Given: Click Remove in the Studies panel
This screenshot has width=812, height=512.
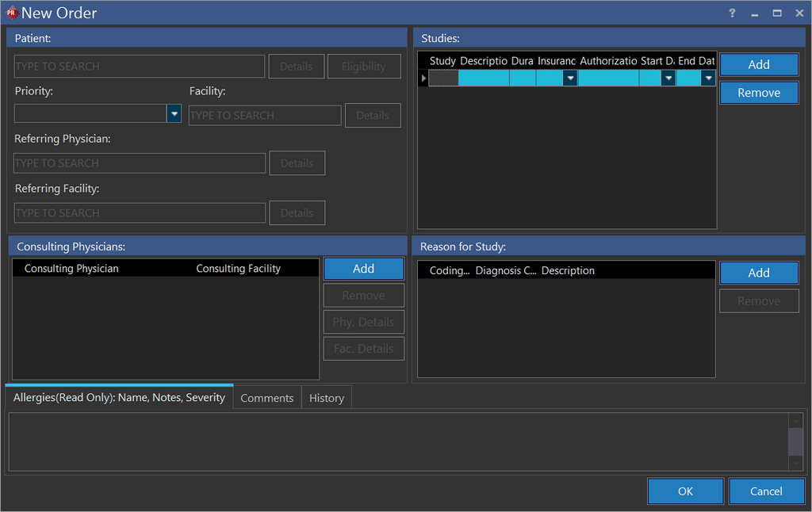Looking at the screenshot, I should [x=758, y=93].
